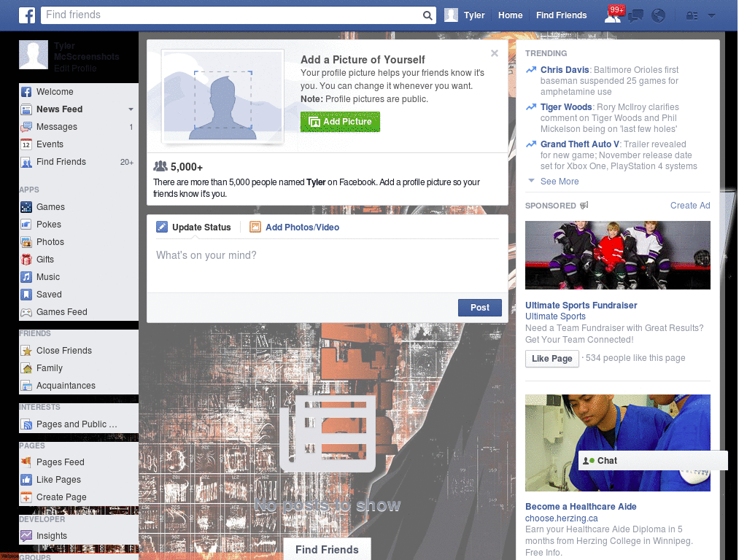Click the Sponsored megaphone icon
This screenshot has width=747, height=560.
tap(584, 205)
